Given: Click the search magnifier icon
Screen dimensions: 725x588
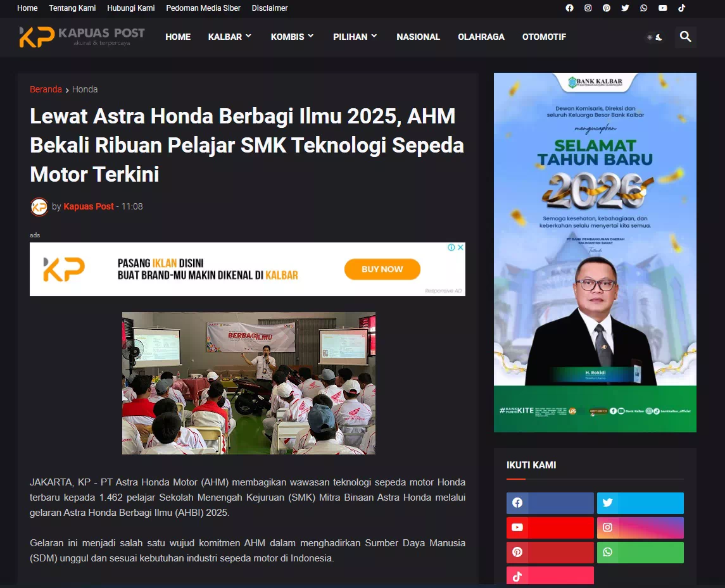Looking at the screenshot, I should pyautogui.click(x=685, y=37).
